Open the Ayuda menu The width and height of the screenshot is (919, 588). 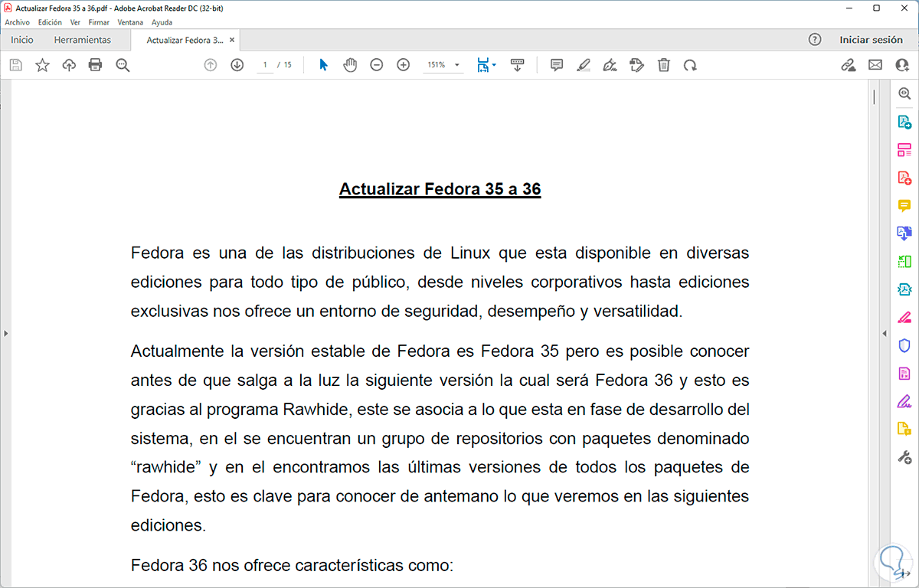tap(162, 22)
